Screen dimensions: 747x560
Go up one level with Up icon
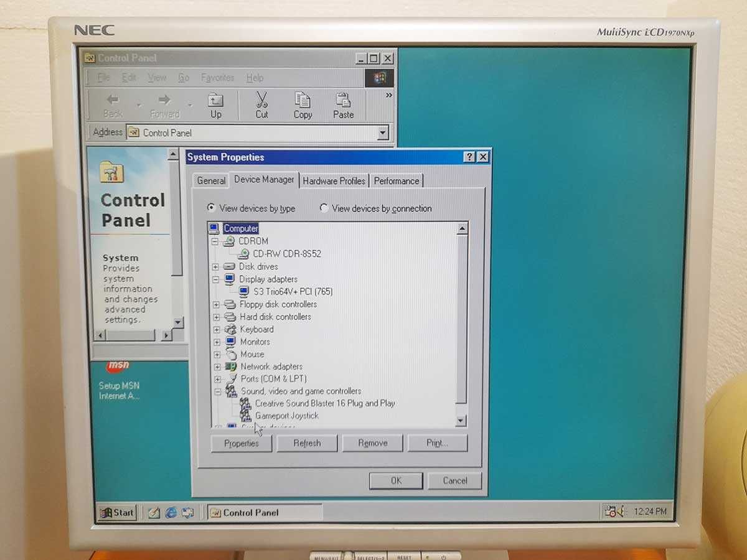[x=215, y=100]
